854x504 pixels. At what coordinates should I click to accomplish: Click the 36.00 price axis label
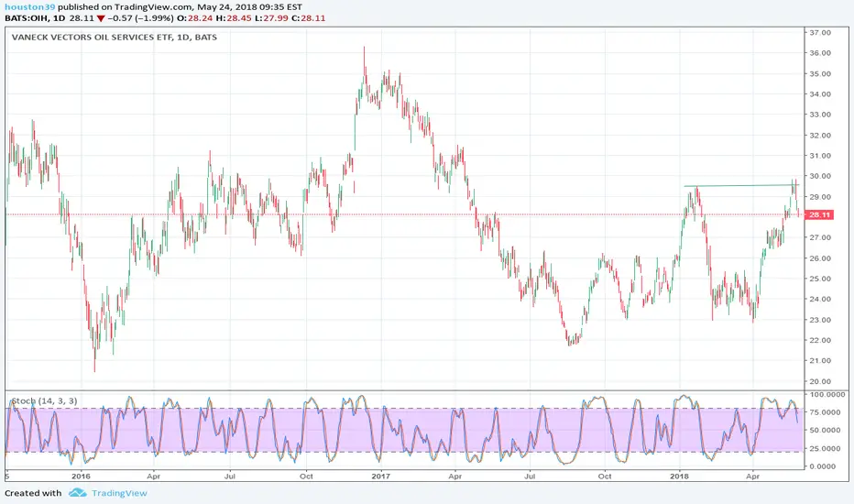pos(820,53)
